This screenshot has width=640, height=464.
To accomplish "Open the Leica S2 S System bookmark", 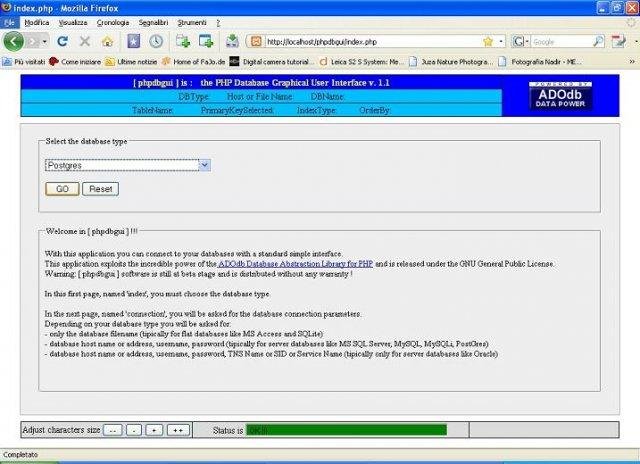I will pyautogui.click(x=362, y=62).
